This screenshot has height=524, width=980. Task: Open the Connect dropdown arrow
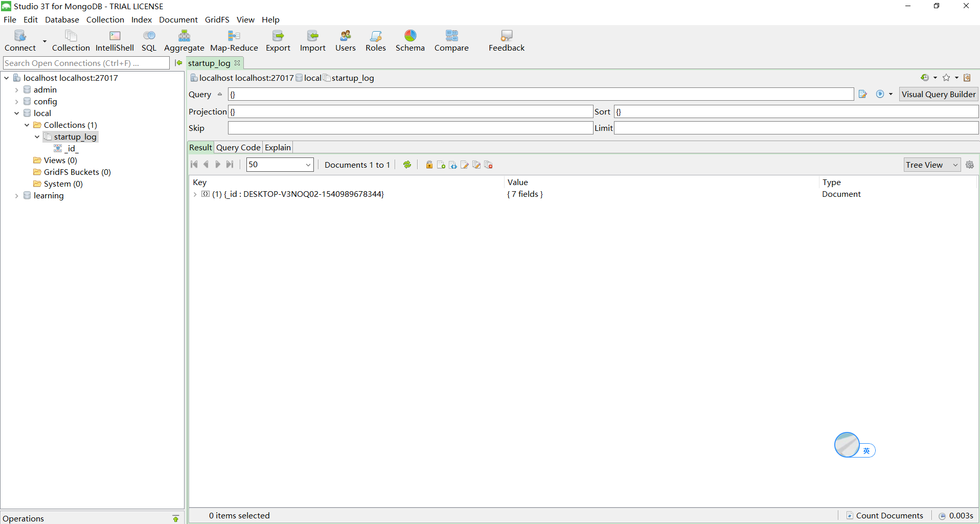coord(44,41)
